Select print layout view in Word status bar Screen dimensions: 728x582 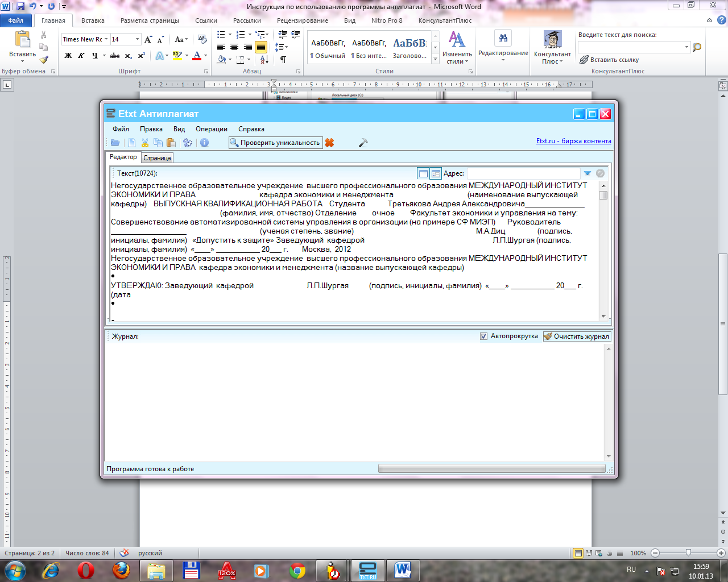tap(578, 553)
